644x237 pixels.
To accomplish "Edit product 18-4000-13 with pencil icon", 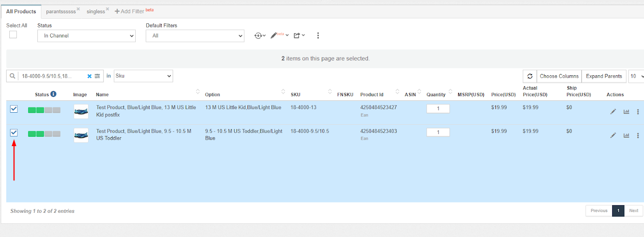I will [613, 111].
